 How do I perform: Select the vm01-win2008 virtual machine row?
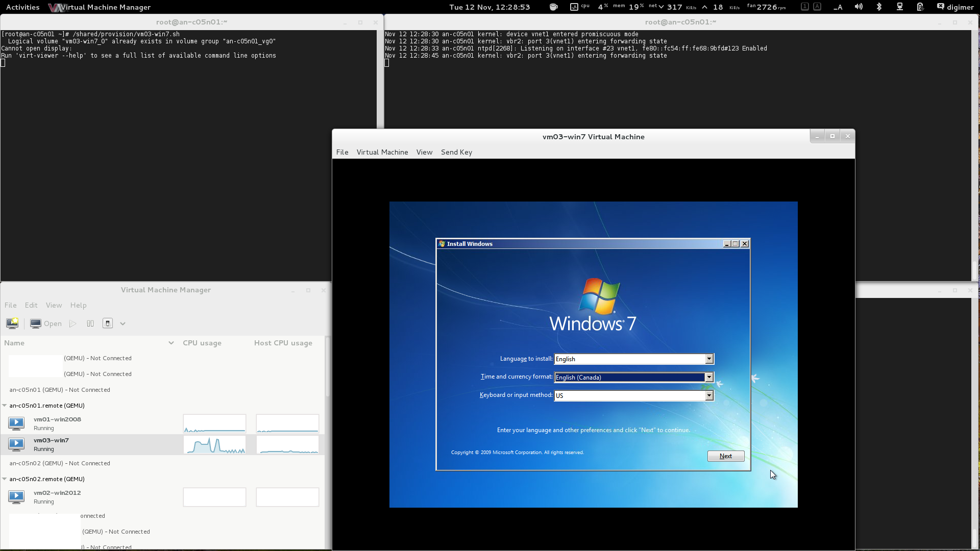(162, 423)
